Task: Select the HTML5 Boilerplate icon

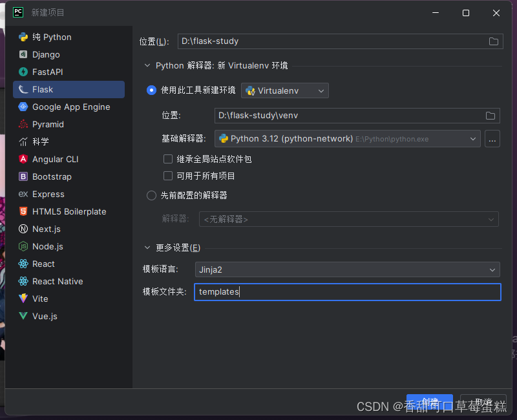Action: pyautogui.click(x=23, y=211)
